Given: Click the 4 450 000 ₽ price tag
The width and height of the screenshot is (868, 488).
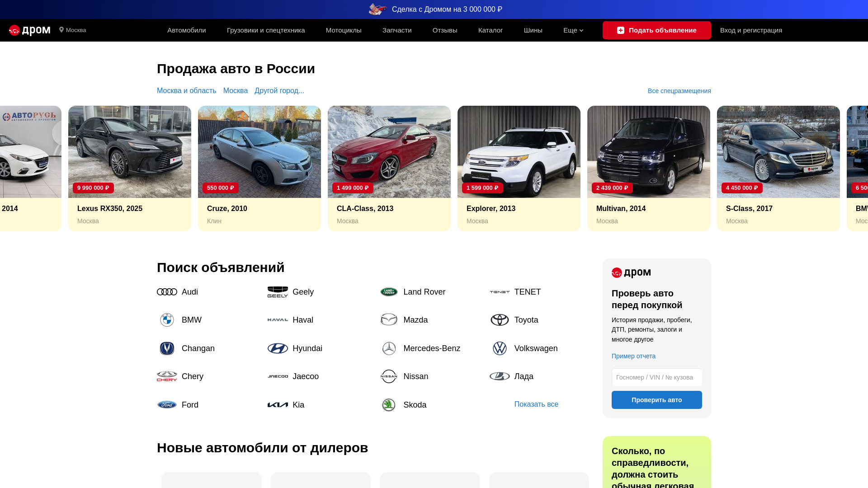Looking at the screenshot, I should point(742,188).
